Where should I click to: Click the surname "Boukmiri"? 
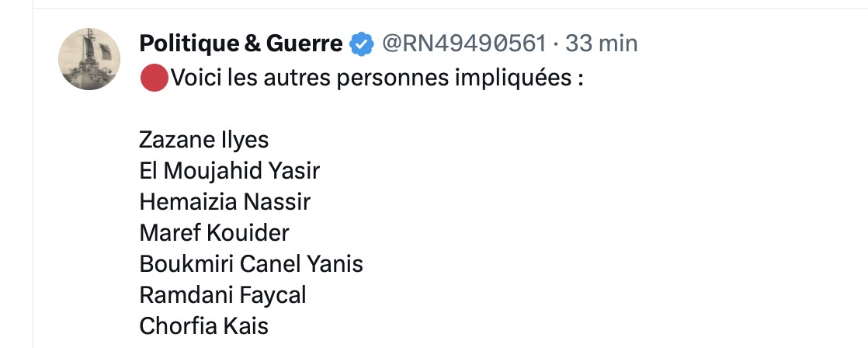(186, 263)
